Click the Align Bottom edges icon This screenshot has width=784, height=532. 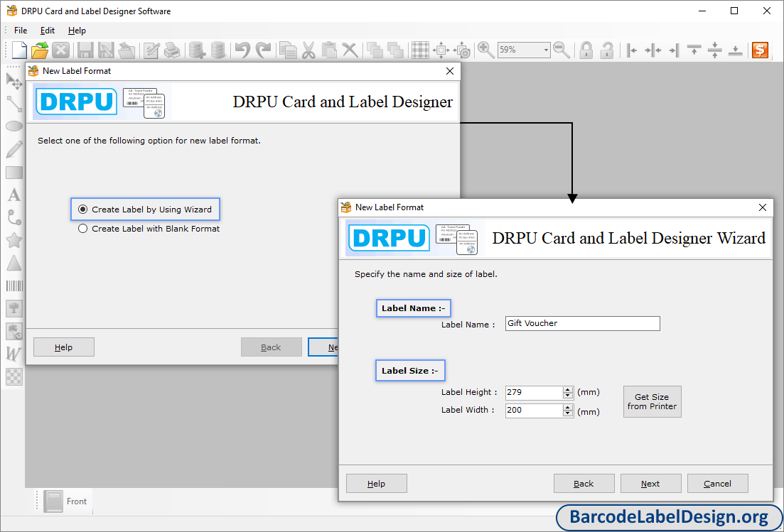(735, 50)
